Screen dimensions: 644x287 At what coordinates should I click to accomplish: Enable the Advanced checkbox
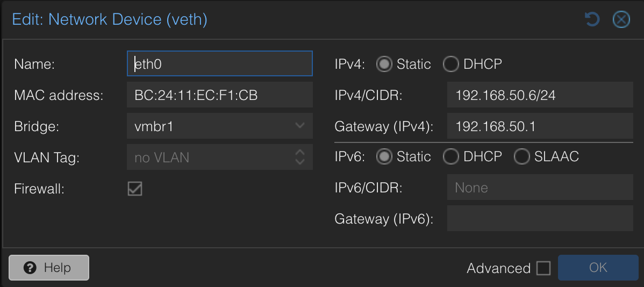click(543, 268)
